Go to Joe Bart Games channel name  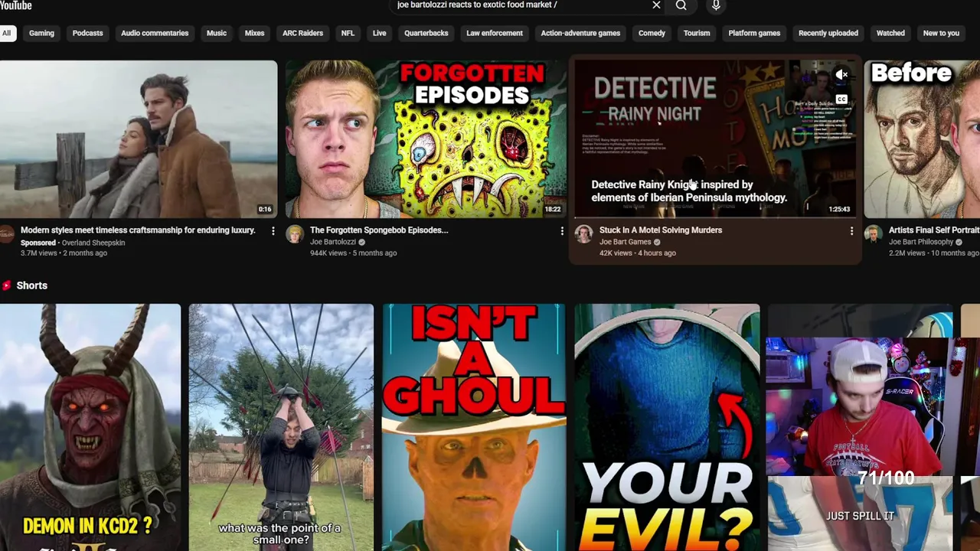[x=625, y=242]
